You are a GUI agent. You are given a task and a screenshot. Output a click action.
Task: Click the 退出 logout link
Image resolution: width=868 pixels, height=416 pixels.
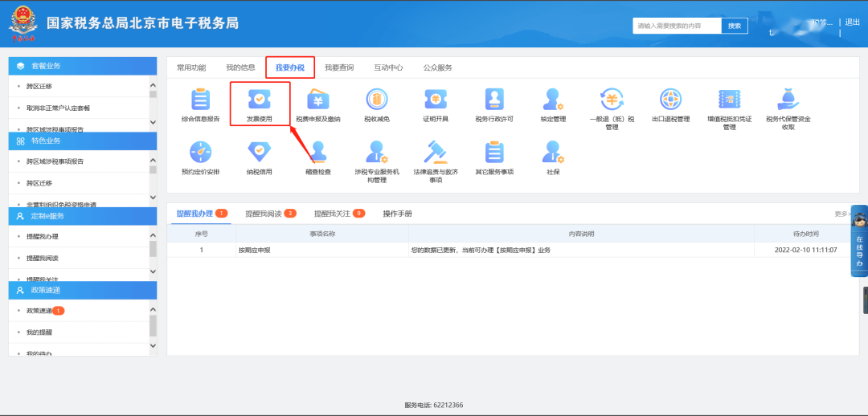pos(852,22)
